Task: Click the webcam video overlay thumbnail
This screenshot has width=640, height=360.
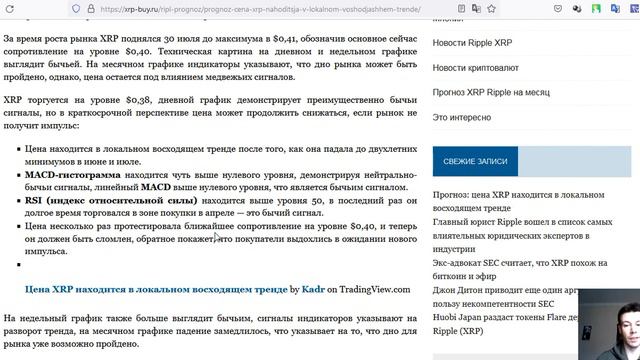Action: (x=609, y=324)
